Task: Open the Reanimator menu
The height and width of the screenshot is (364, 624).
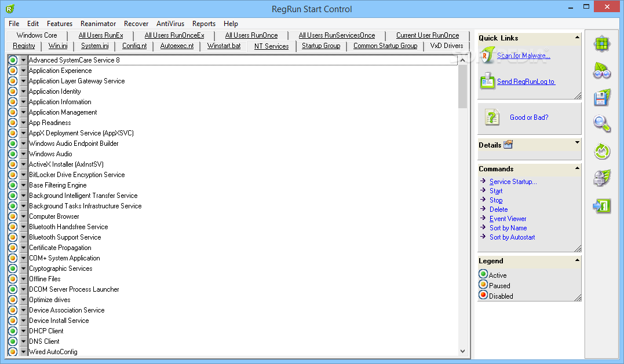Action: pos(98,24)
